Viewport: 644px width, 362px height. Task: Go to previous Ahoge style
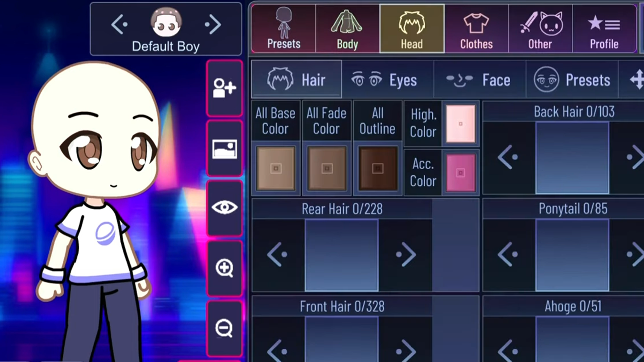pyautogui.click(x=508, y=351)
